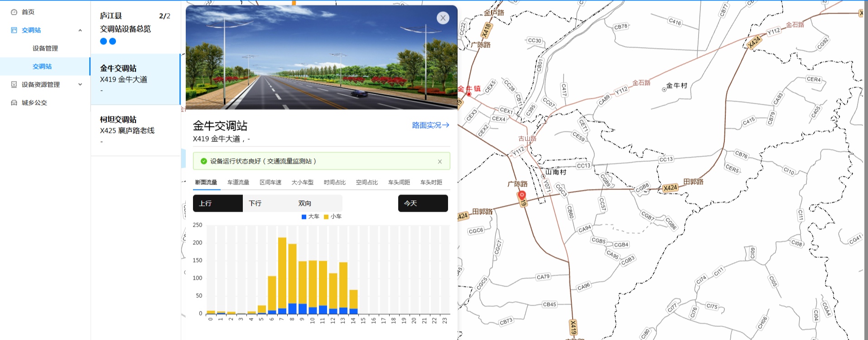Click the X419 road shield at map bottom
This screenshot has height=340, width=868.
click(573, 327)
